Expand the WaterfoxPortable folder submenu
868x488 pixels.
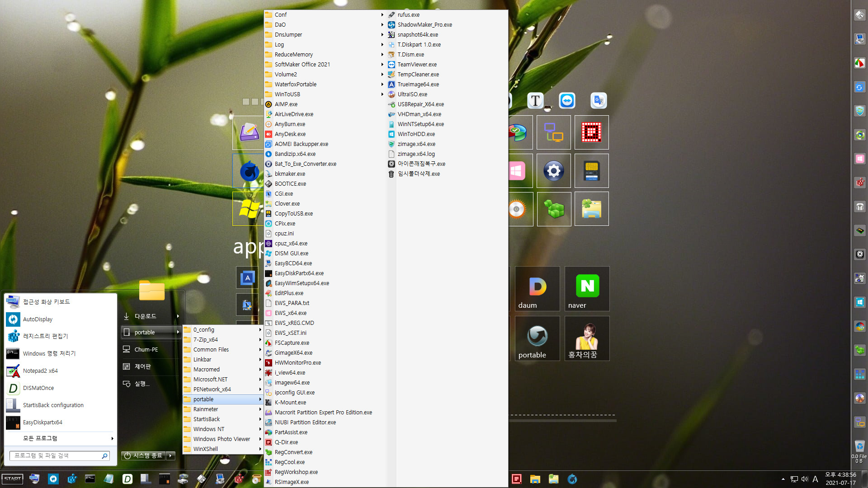(325, 84)
